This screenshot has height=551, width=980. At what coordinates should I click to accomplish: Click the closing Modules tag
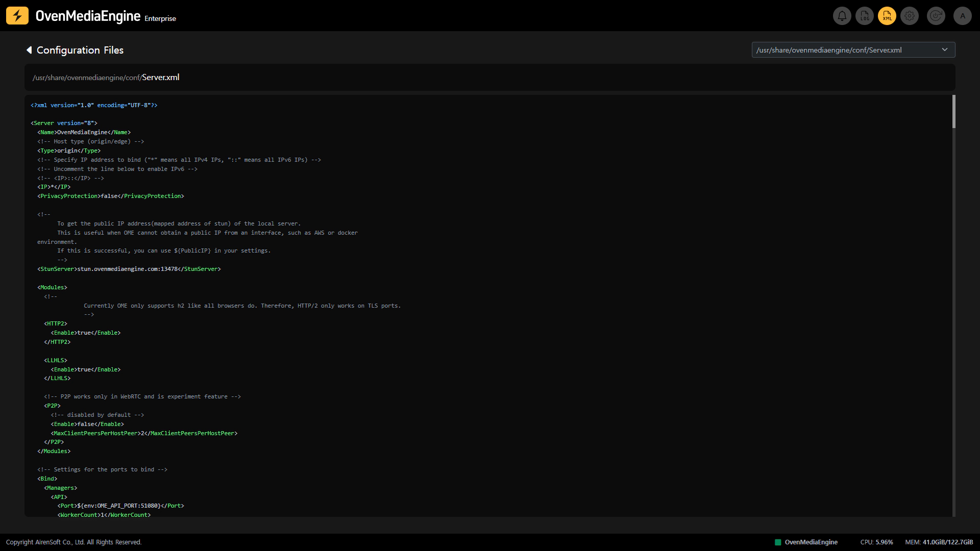click(54, 451)
